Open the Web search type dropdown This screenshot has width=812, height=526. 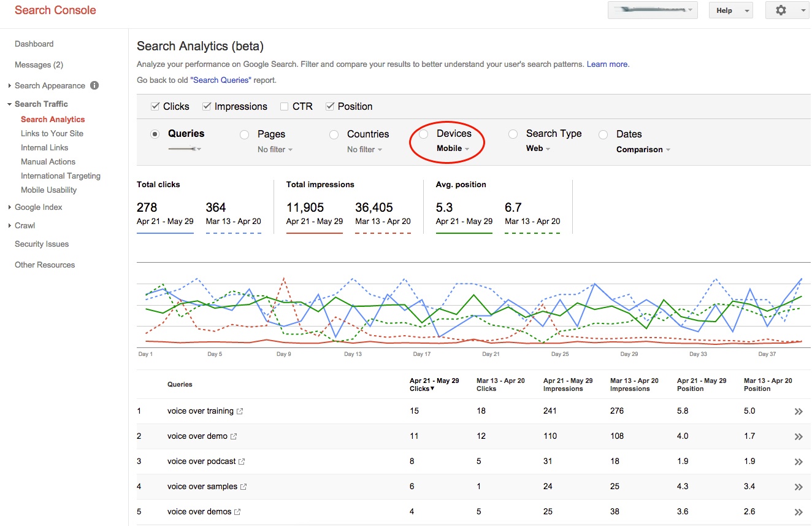(x=538, y=148)
